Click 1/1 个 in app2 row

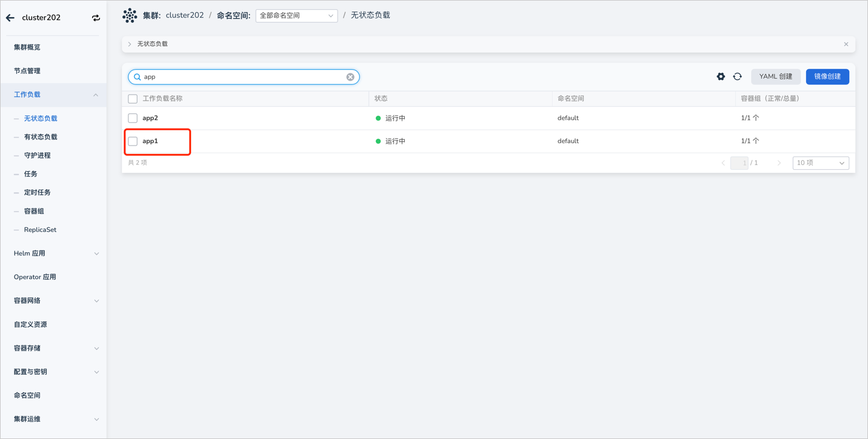(750, 118)
